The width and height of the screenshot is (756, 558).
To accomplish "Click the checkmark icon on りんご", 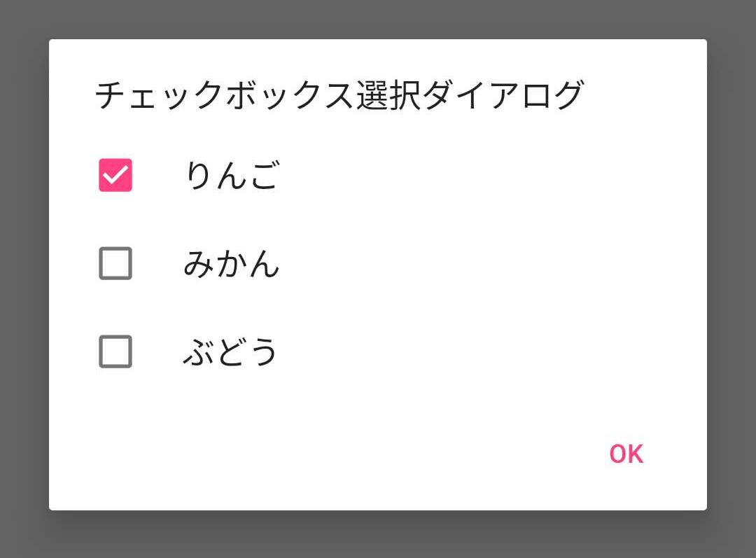I will 115,176.
